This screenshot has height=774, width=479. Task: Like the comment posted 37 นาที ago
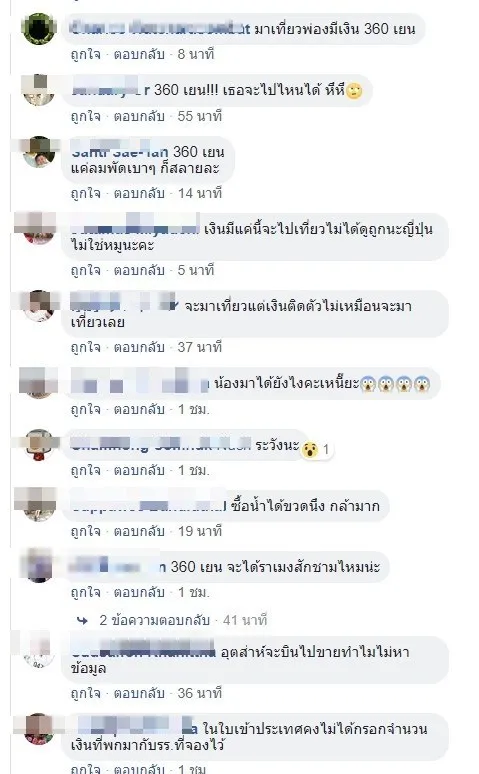(x=85, y=348)
